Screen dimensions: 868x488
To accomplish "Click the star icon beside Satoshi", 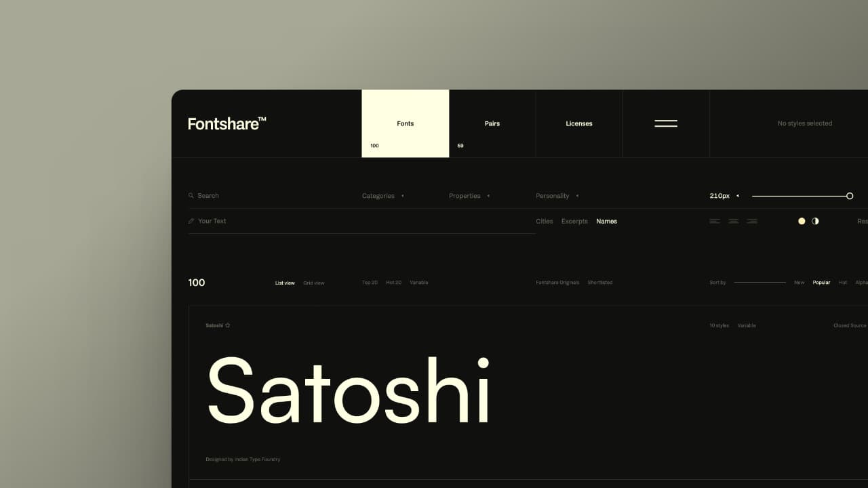I will pyautogui.click(x=228, y=325).
